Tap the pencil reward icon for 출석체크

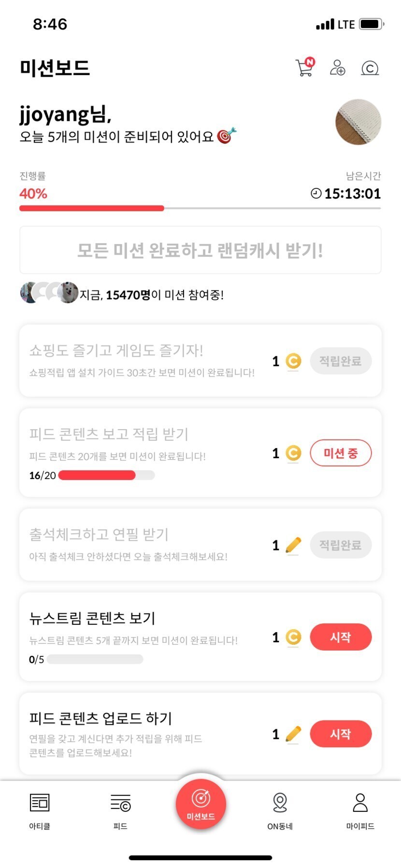click(293, 545)
